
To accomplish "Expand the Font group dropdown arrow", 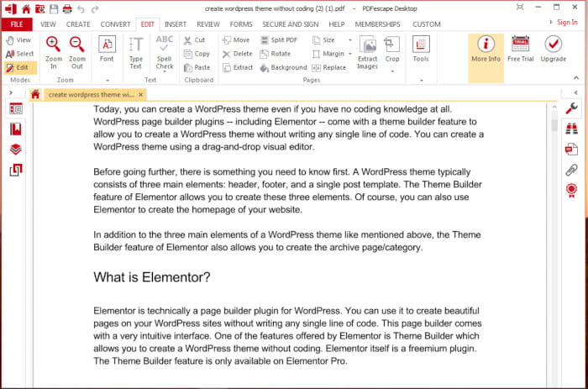I will point(108,80).
